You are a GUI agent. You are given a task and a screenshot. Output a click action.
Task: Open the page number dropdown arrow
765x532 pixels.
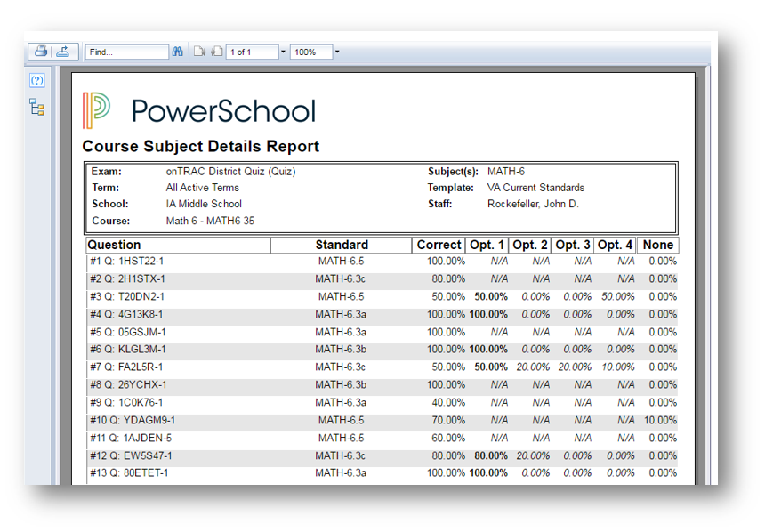coord(283,52)
